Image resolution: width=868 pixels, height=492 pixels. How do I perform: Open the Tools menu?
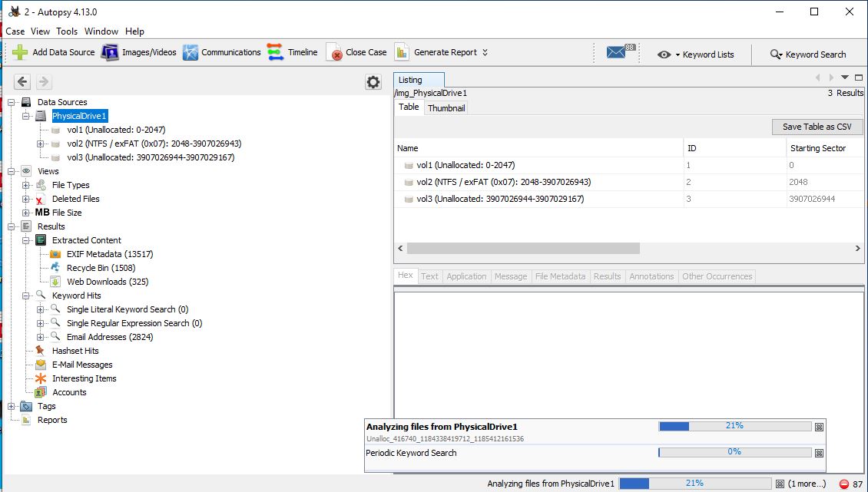(67, 31)
